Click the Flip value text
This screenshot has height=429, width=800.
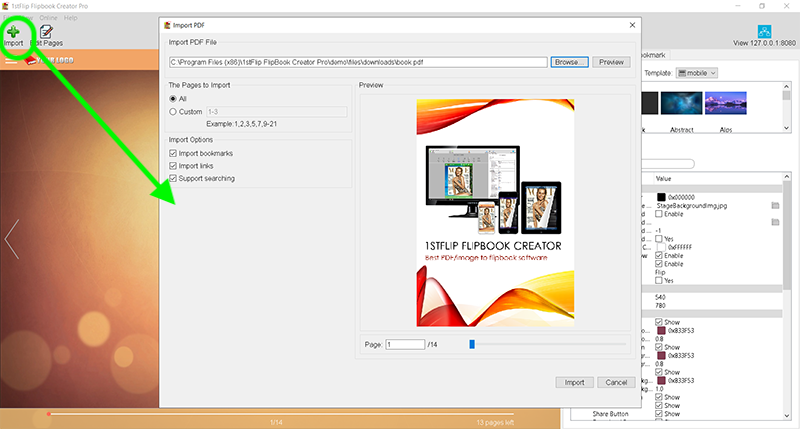[x=660, y=272]
